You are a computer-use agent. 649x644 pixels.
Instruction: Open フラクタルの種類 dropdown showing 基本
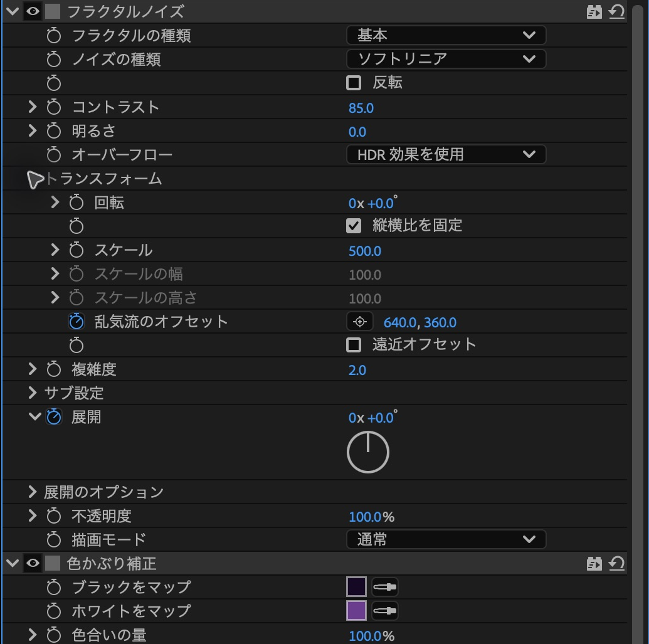(x=446, y=35)
